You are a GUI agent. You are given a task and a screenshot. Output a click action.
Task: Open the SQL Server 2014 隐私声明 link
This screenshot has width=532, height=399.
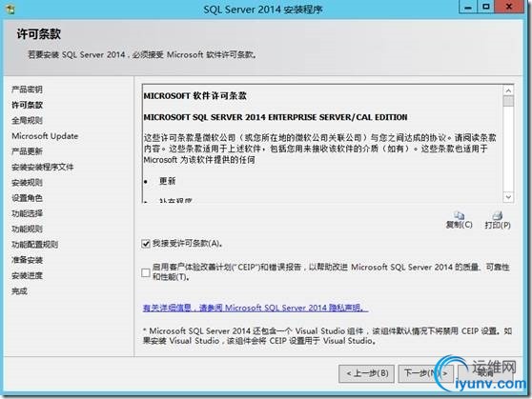coord(256,308)
